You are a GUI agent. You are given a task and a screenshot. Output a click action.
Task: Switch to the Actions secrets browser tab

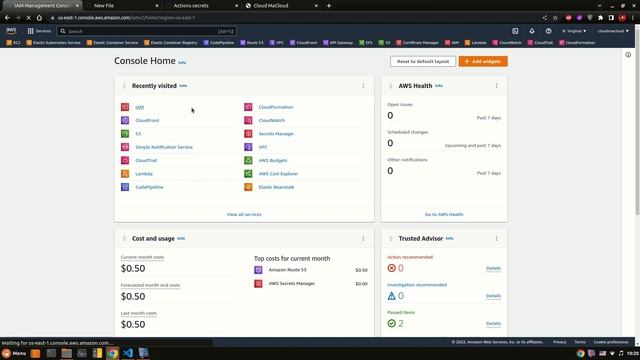203,6
